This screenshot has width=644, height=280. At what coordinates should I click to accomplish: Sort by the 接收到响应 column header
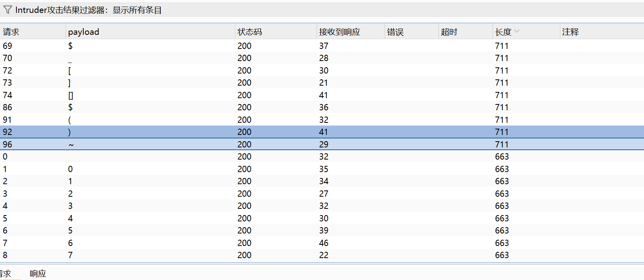(x=339, y=32)
